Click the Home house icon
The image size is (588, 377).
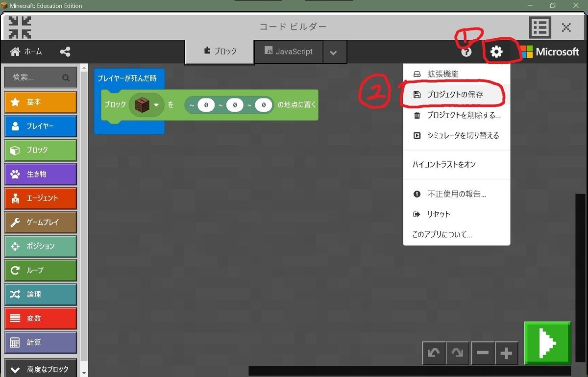click(15, 51)
